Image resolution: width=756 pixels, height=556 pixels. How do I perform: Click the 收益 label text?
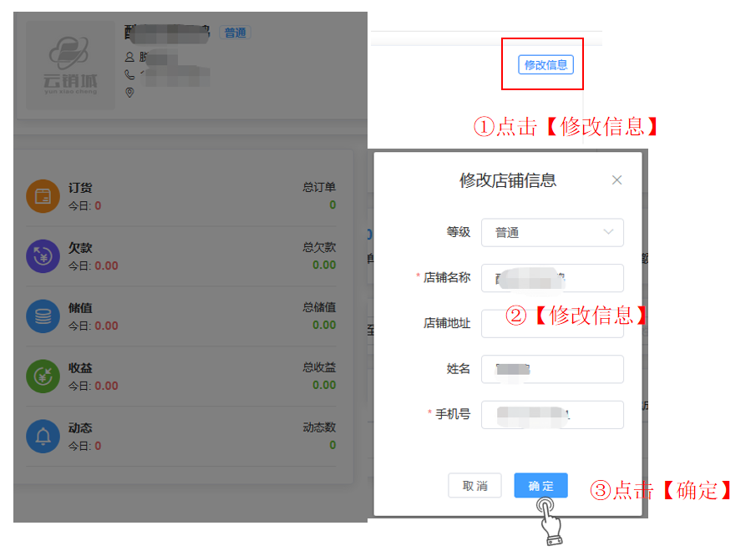click(80, 368)
